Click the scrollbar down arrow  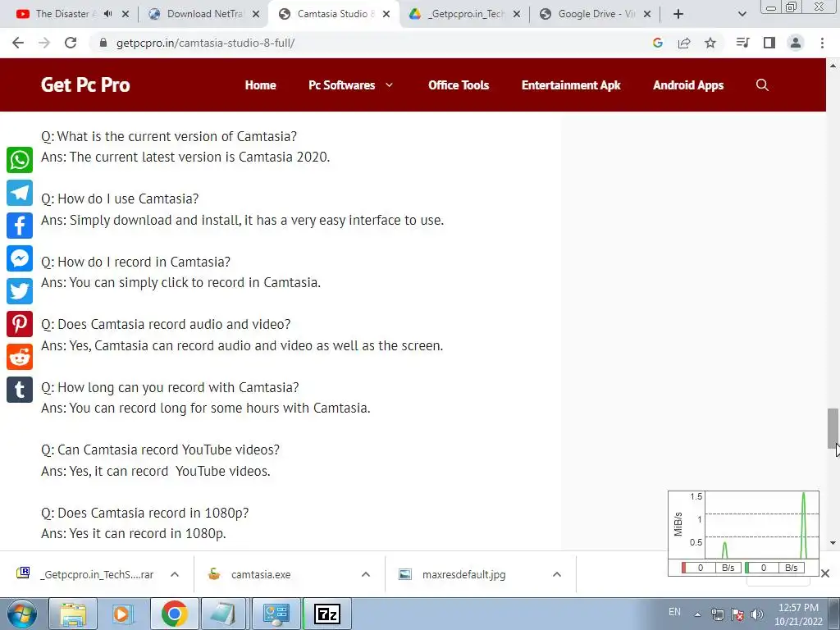tap(833, 543)
